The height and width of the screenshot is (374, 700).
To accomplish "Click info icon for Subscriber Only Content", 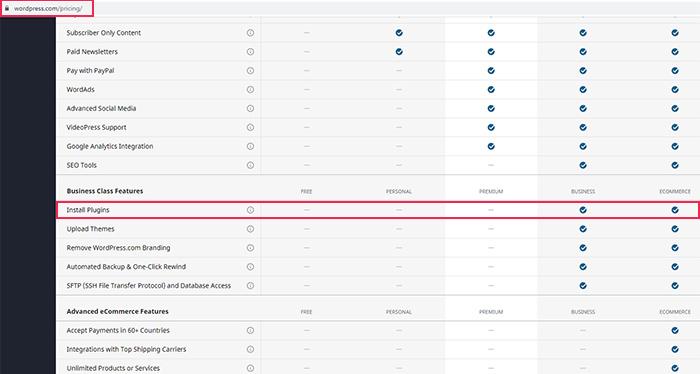I will (x=250, y=33).
